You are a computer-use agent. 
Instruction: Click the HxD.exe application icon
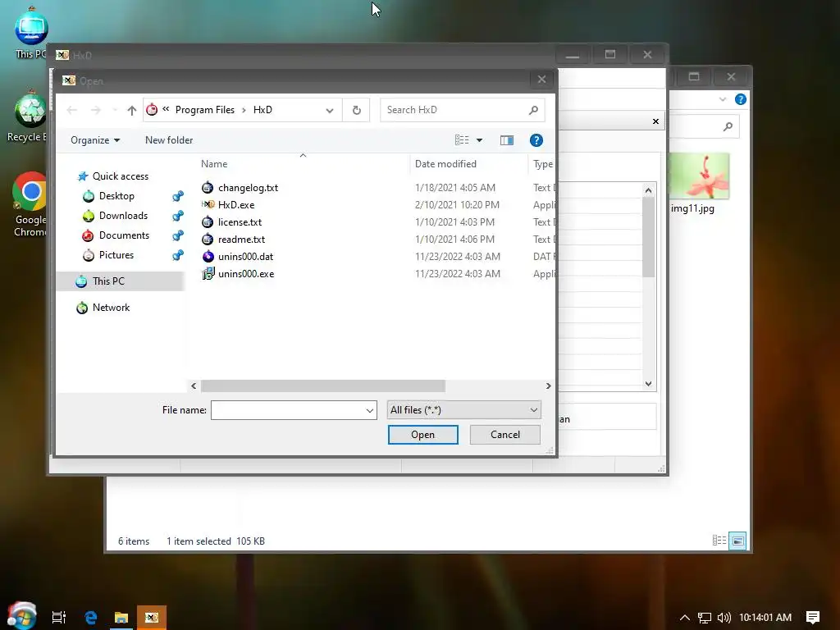click(208, 204)
